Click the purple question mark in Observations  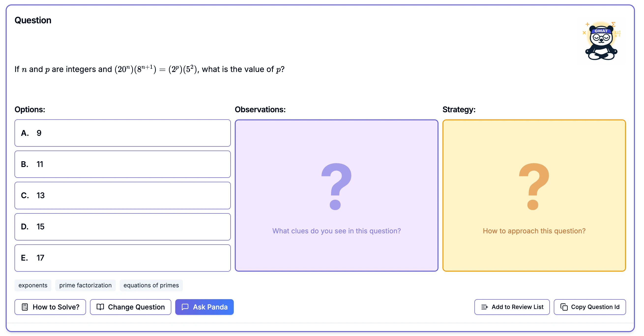coord(336,186)
